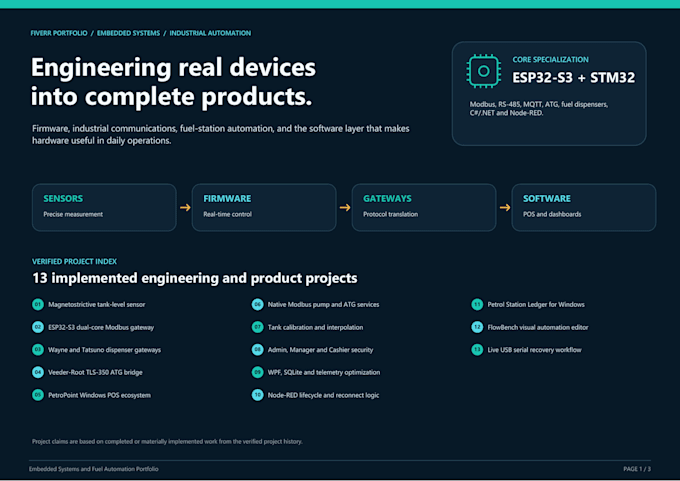Viewport: 680px width, 481px height.
Task: Click the "Modbus, RS-485, MQTT" description text
Action: click(539, 108)
